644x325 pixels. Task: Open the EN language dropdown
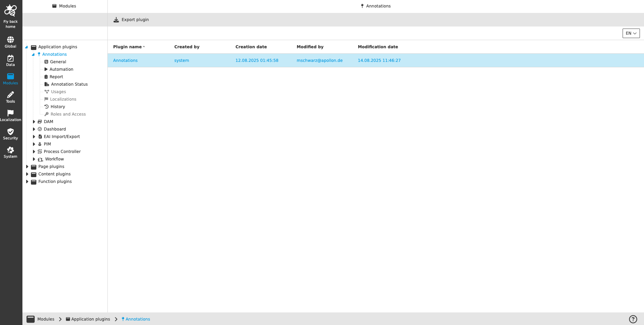(x=631, y=33)
